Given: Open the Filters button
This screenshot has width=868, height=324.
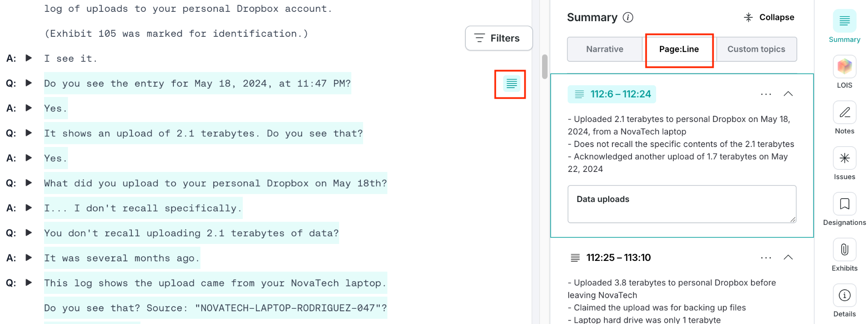Looking at the screenshot, I should point(499,38).
